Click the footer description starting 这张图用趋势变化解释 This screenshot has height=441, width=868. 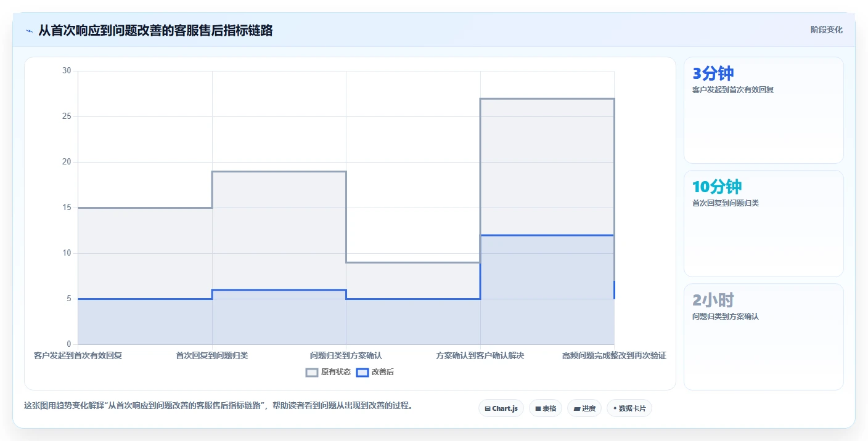tap(218, 406)
